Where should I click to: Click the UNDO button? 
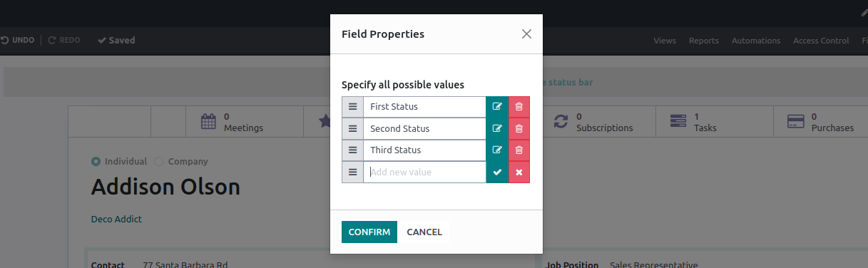click(18, 41)
